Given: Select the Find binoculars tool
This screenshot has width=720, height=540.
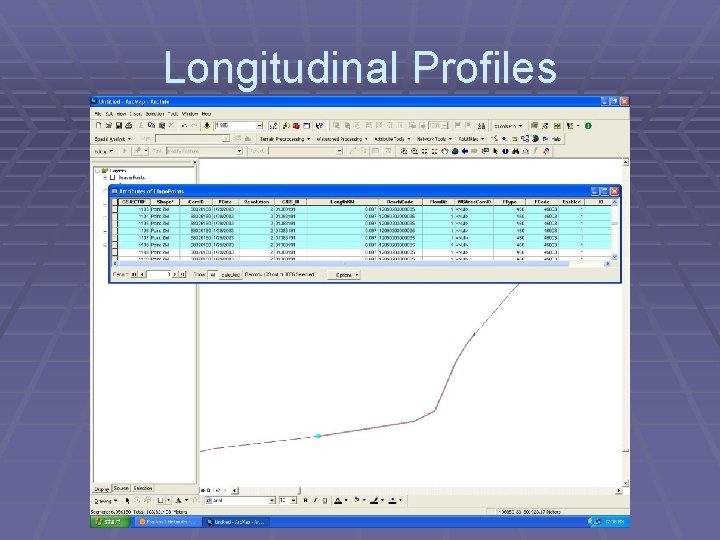Looking at the screenshot, I should (x=516, y=151).
